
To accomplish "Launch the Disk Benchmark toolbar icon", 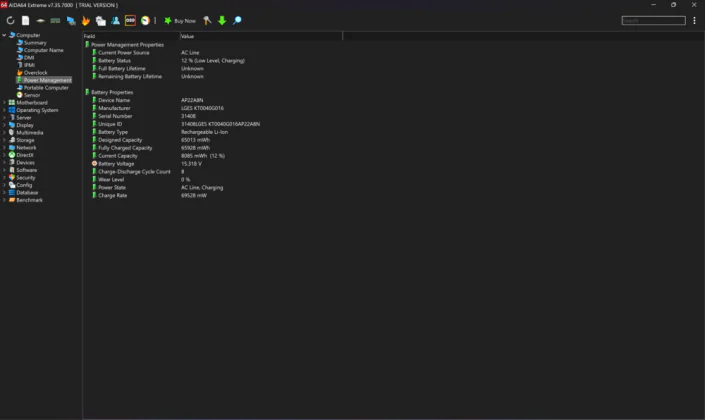I will (40, 21).
